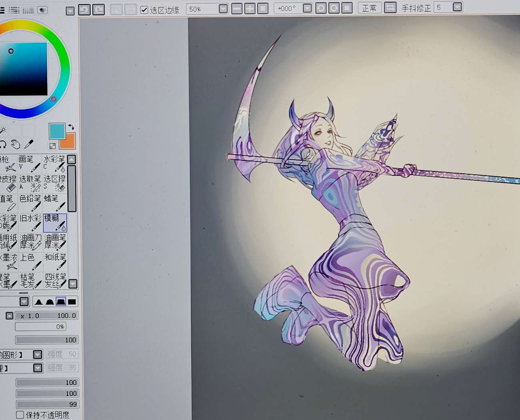Image resolution: width=520 pixels, height=420 pixels.
Task: Click the minimum size slider showing 0%
Action: pos(40,327)
